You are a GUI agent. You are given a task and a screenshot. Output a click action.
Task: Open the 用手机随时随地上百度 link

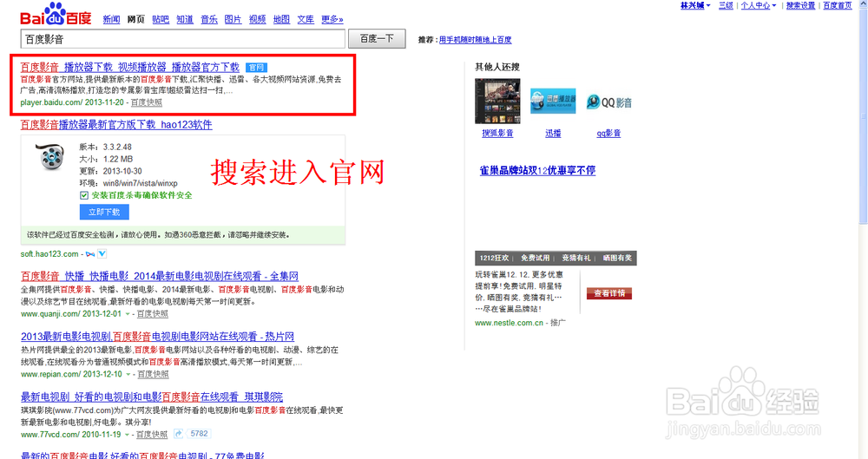pos(476,40)
